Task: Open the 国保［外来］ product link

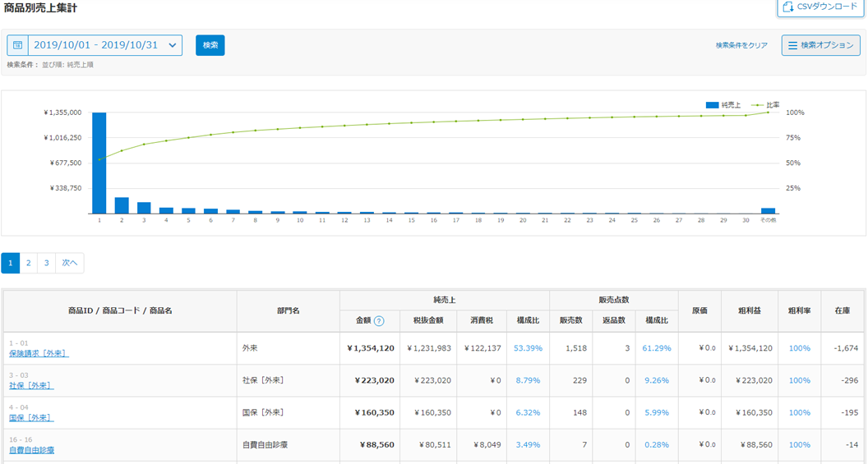Action: [31, 417]
